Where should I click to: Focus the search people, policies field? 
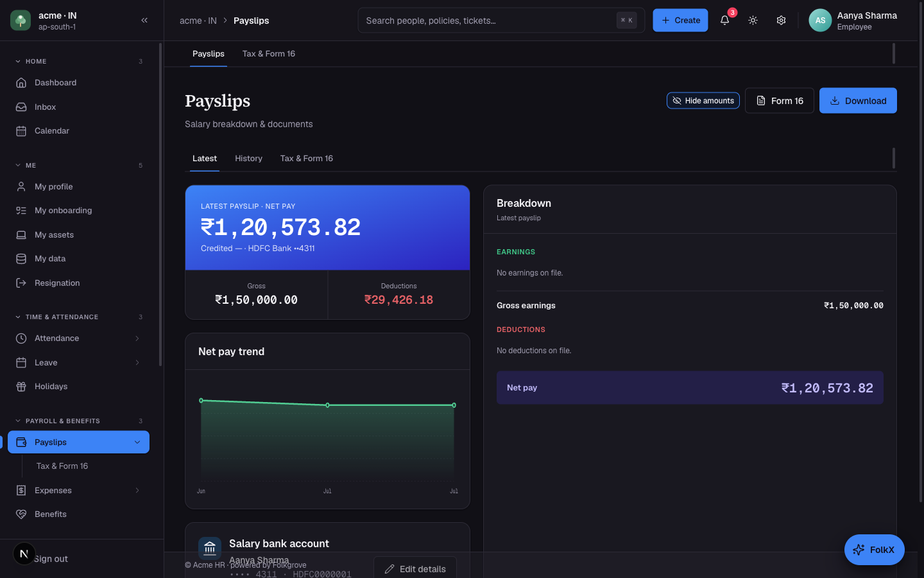(501, 21)
